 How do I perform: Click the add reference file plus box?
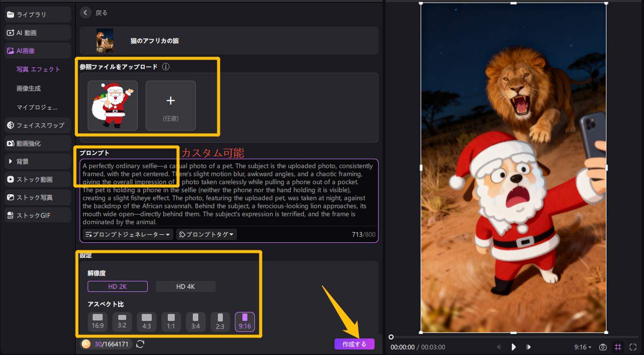coord(171,106)
